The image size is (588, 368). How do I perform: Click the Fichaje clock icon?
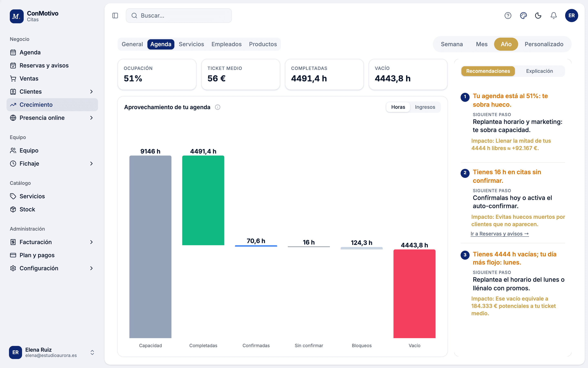(x=13, y=164)
